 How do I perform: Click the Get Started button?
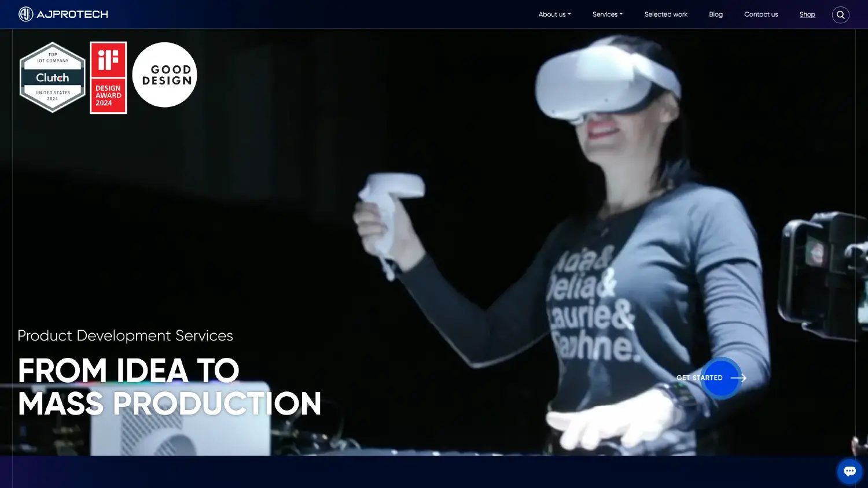point(712,378)
